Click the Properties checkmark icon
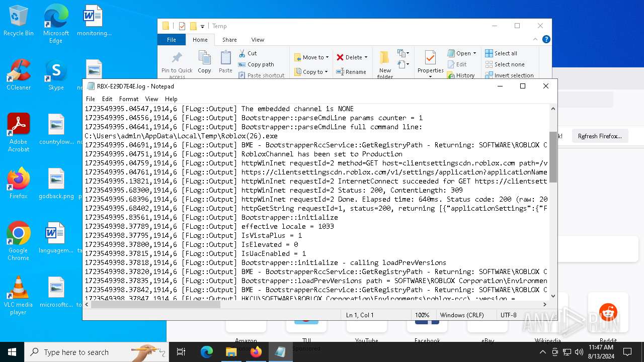 (x=430, y=58)
